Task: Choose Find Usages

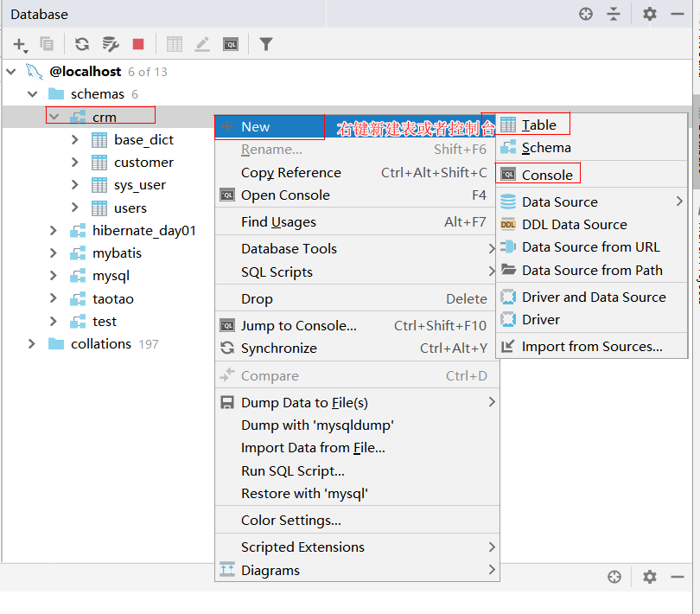Action: pos(357,222)
